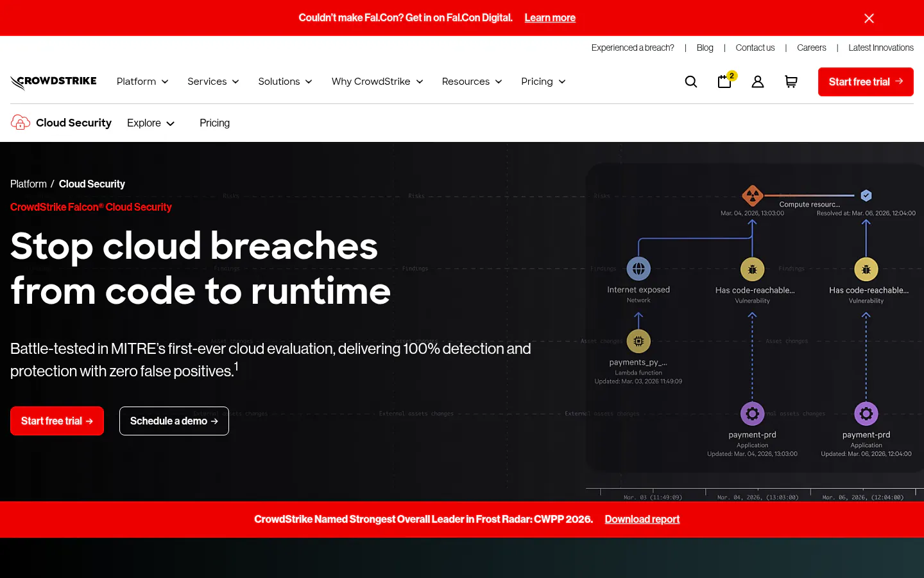Screen dimensions: 924x578
Task: Click the Mar. 03 (11:49:09) timeline marker
Action: coord(653,497)
